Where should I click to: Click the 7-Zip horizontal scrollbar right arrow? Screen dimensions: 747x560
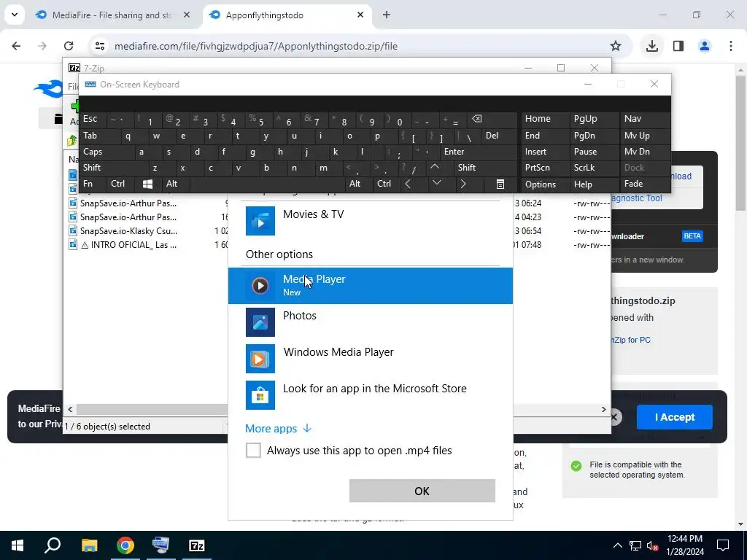[x=603, y=410]
